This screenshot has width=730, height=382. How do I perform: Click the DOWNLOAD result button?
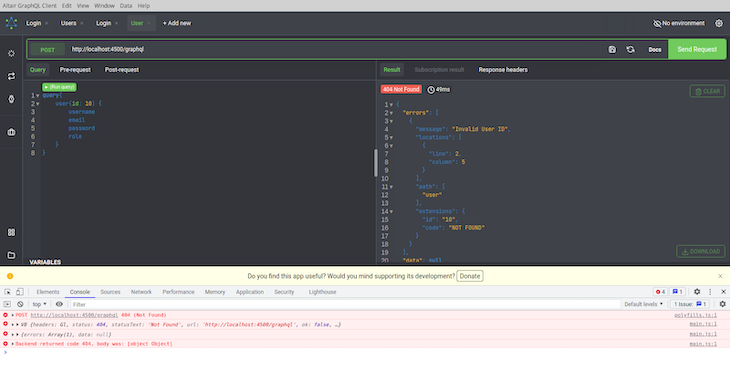(x=701, y=251)
